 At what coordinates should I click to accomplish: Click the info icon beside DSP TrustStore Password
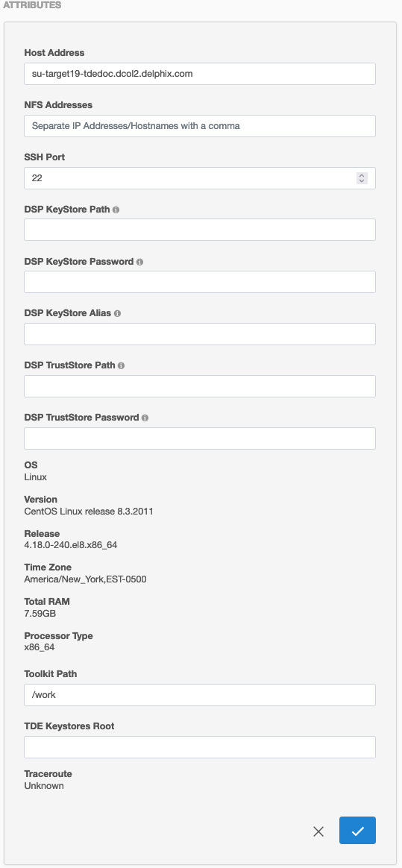(145, 418)
